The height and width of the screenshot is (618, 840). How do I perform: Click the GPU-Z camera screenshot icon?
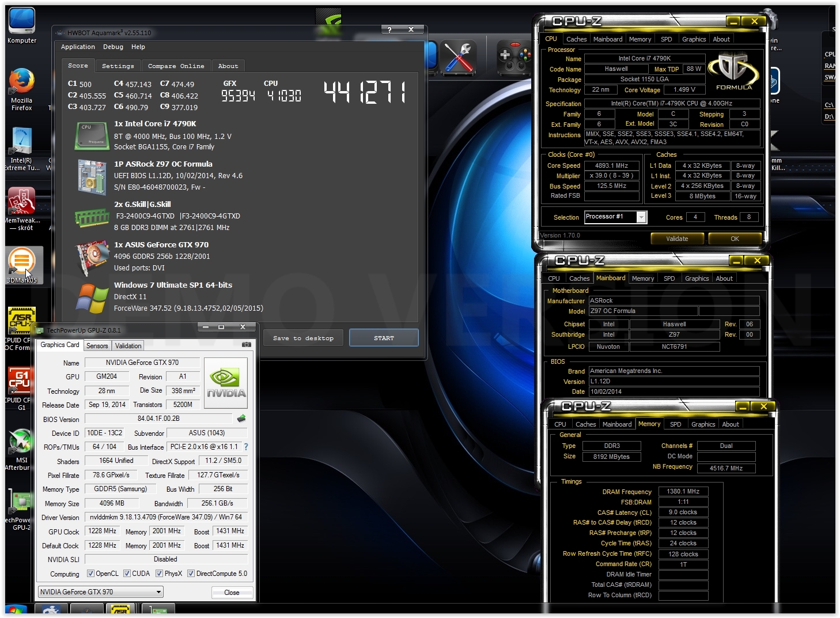pos(246,345)
